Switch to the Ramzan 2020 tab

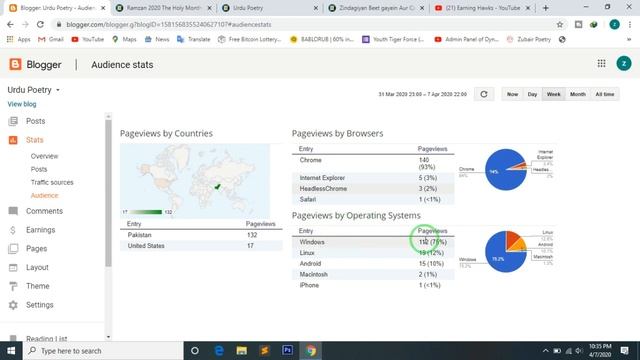[164, 8]
